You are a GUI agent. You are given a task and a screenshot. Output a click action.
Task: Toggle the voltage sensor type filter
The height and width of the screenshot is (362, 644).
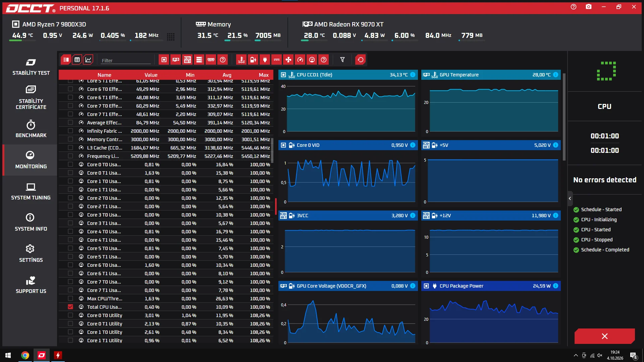253,60
